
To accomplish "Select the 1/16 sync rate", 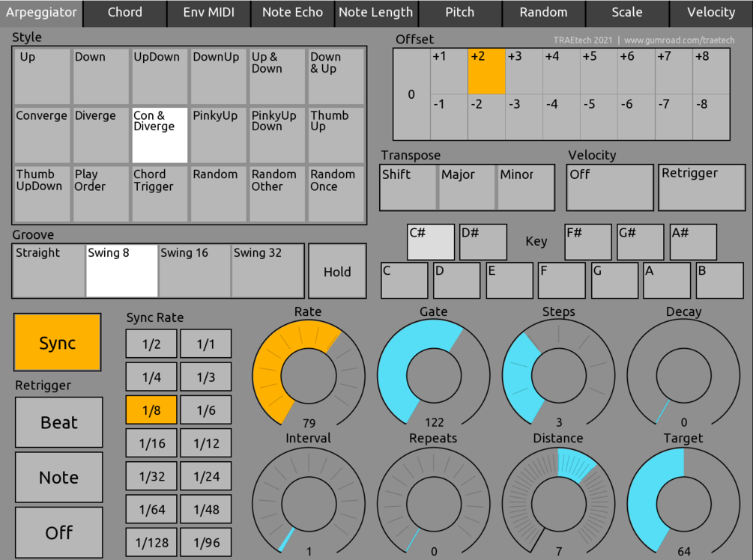I will (151, 442).
